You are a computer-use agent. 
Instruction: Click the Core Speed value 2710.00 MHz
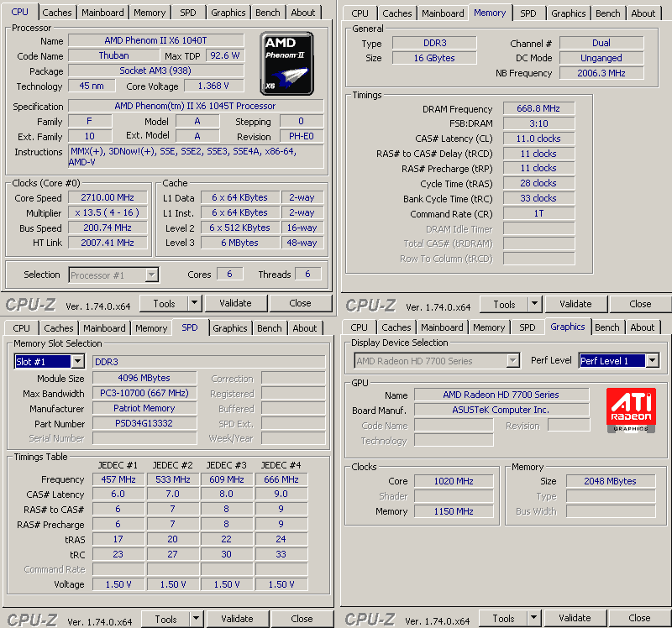click(108, 197)
